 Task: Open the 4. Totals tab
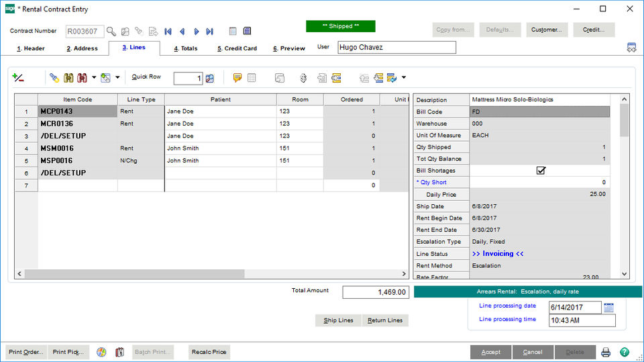click(186, 48)
